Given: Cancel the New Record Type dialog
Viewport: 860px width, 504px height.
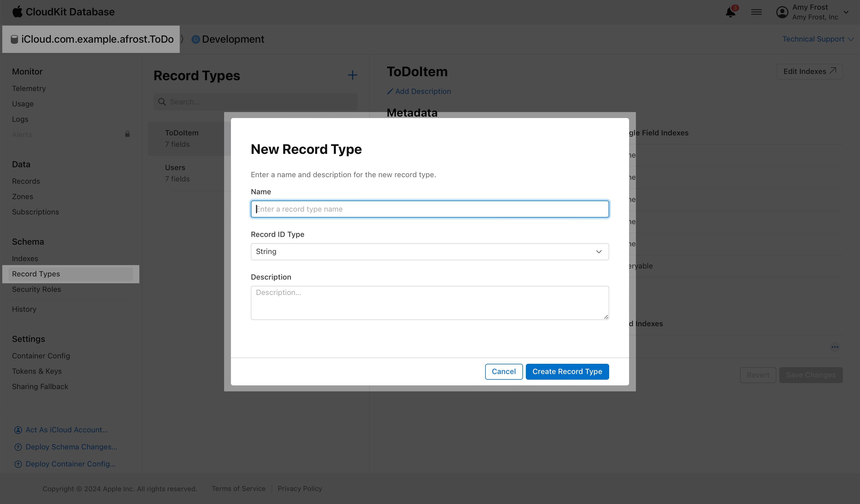Looking at the screenshot, I should (504, 371).
